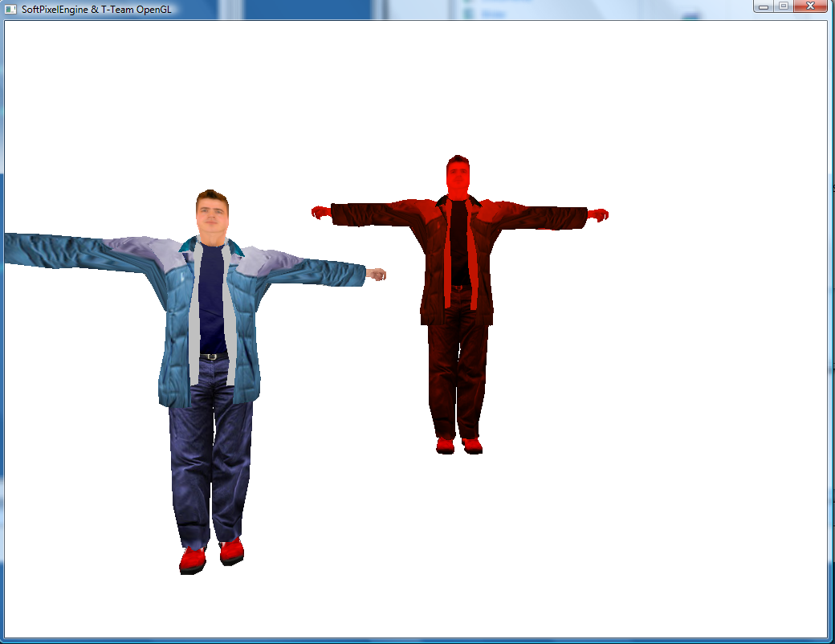
Task: Select the blue-jacket character's navy shirt
Action: coord(213,297)
